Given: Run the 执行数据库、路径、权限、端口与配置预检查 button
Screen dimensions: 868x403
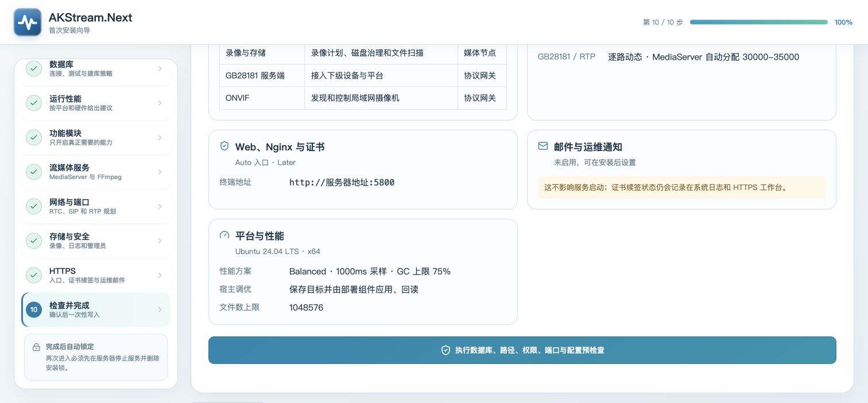Looking at the screenshot, I should point(522,350).
